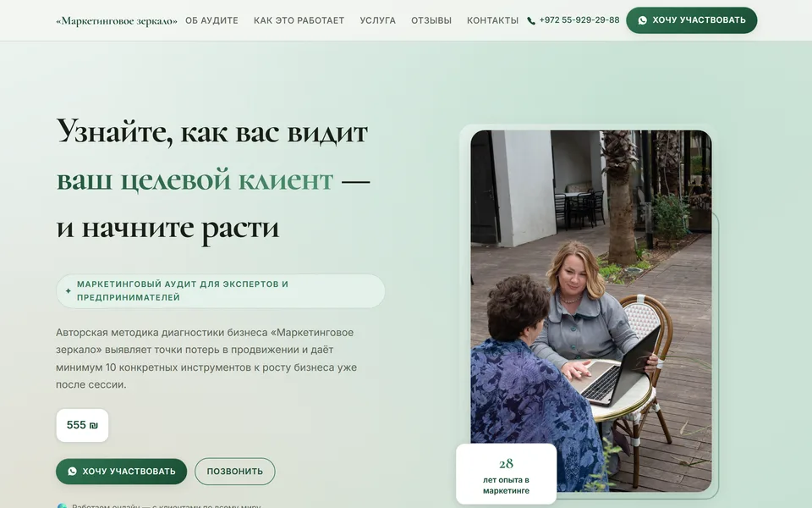The image size is (812, 508).
Task: Click WhatsApp icon in the hero button
Action: pyautogui.click(x=73, y=472)
